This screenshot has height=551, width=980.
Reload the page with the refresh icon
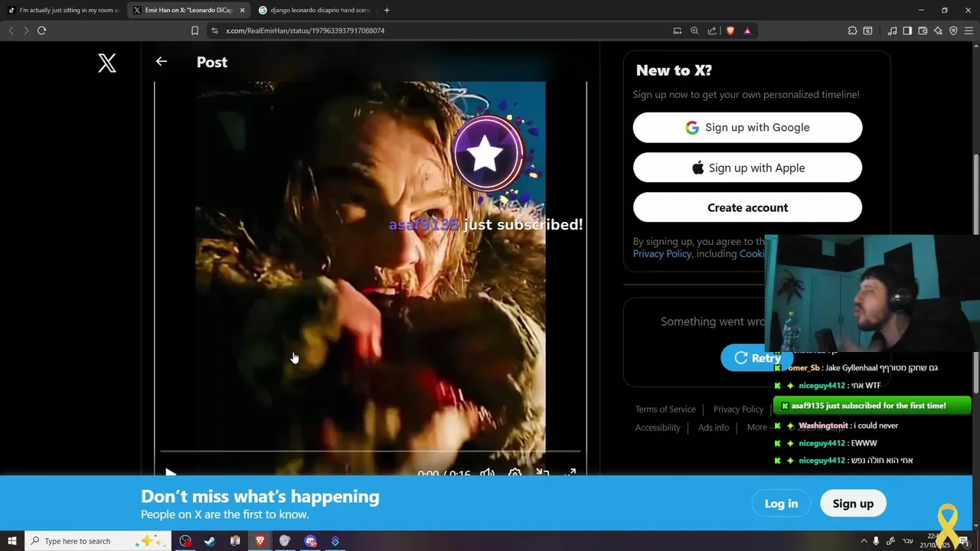pos(41,31)
